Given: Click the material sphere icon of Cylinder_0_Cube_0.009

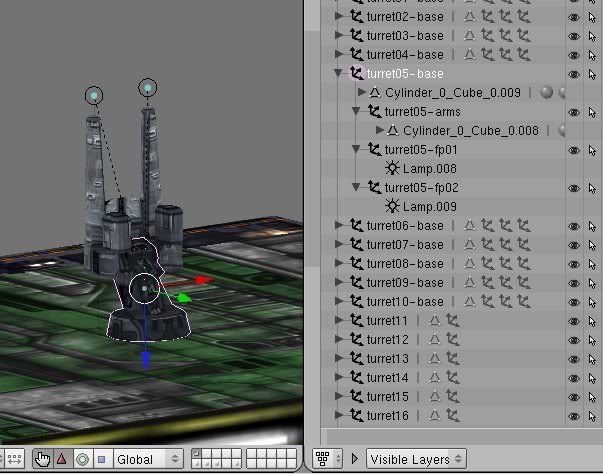Looking at the screenshot, I should click(x=545, y=93).
